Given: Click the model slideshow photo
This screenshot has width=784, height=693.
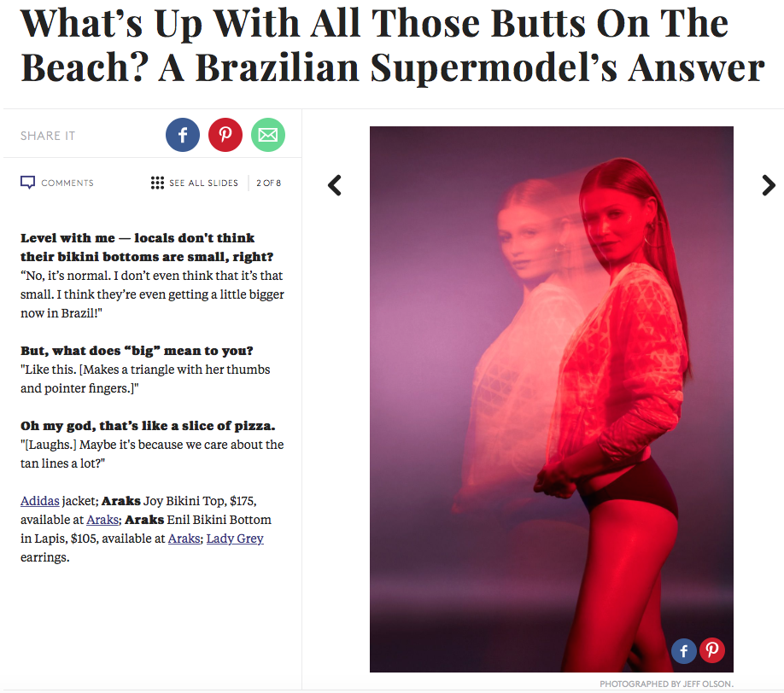Looking at the screenshot, I should point(552,399).
